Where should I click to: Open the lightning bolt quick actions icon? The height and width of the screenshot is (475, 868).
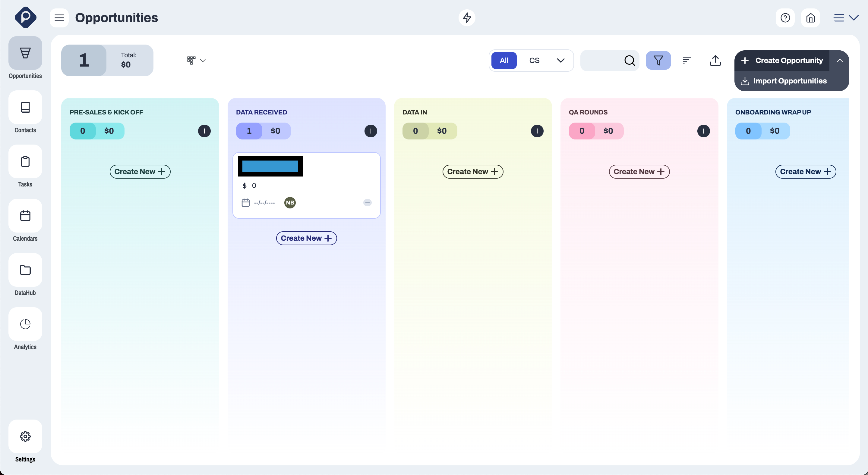point(467,17)
